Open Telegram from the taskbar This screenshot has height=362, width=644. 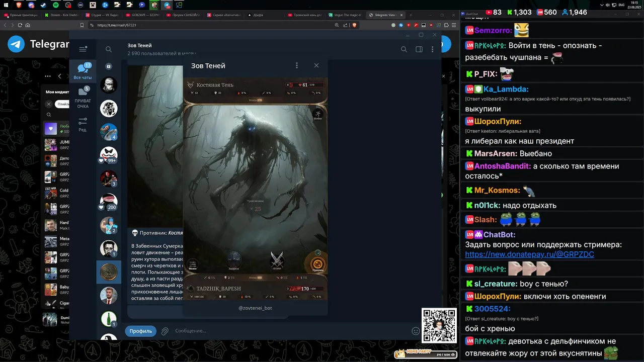[x=167, y=5]
